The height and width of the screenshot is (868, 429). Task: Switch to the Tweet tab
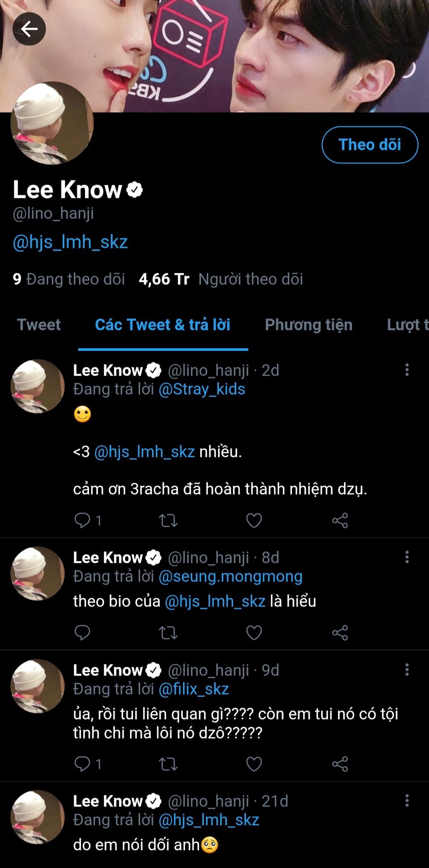[x=39, y=325]
